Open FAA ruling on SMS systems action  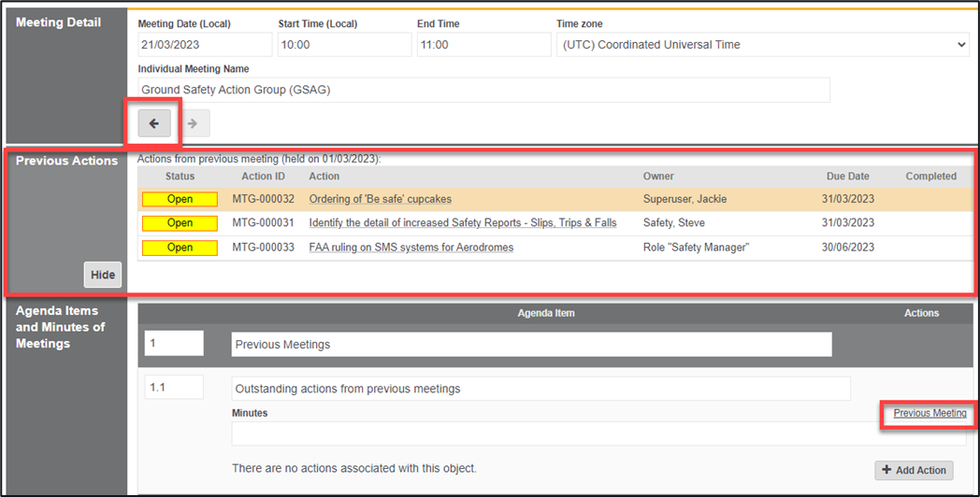(411, 248)
